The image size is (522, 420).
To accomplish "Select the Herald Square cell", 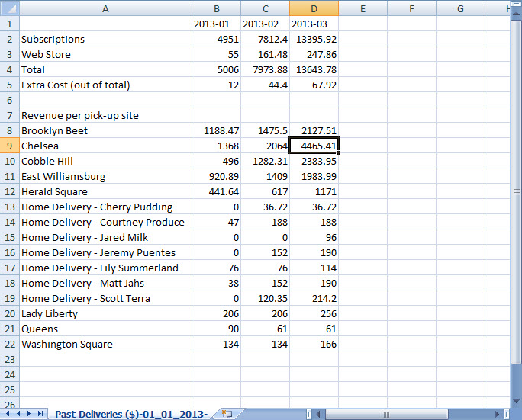I will (105, 191).
